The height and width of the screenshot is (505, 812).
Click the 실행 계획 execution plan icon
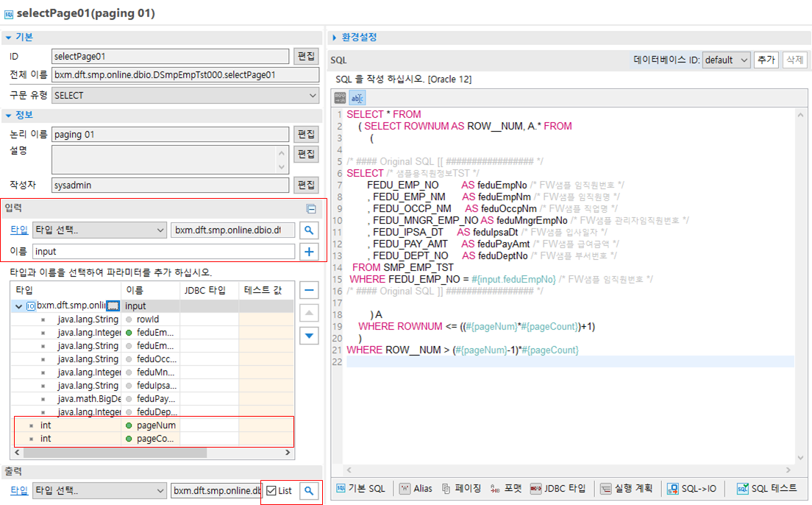point(626,488)
